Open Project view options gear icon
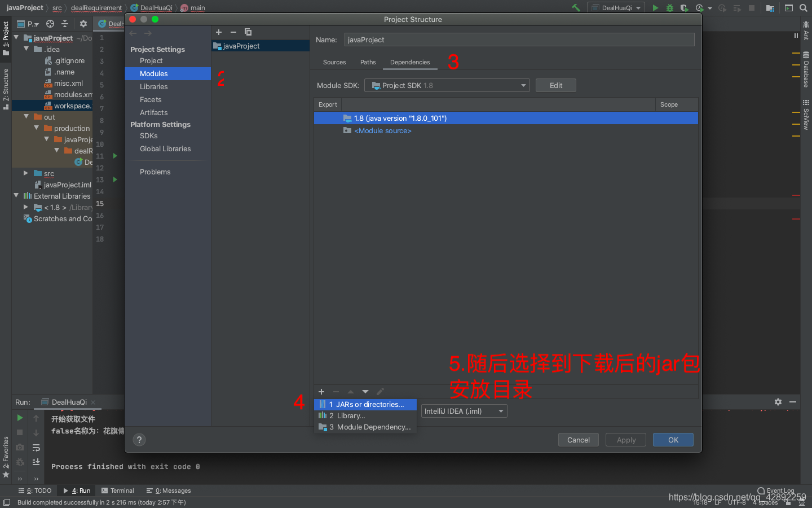The height and width of the screenshot is (508, 812). click(x=83, y=24)
